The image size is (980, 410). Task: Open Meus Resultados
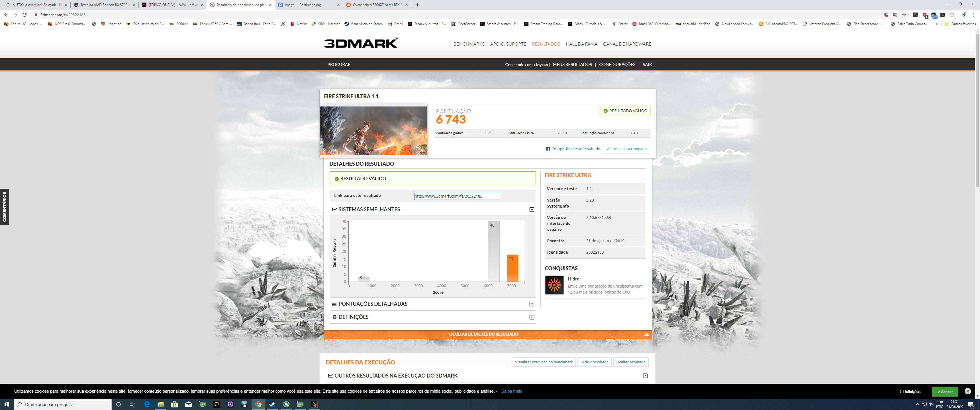click(572, 65)
